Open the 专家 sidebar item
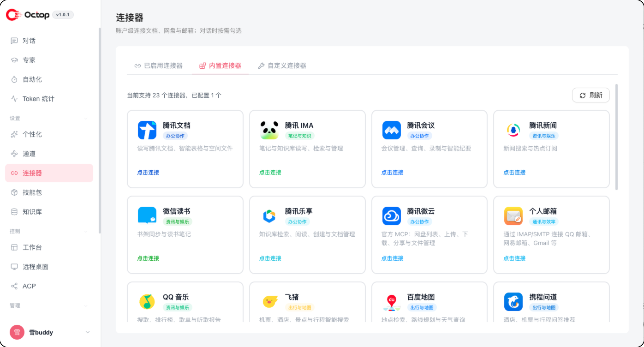The image size is (644, 347). 49,60
